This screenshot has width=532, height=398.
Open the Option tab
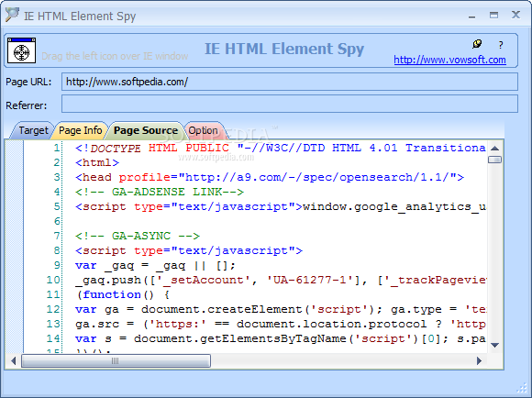pyautogui.click(x=203, y=130)
